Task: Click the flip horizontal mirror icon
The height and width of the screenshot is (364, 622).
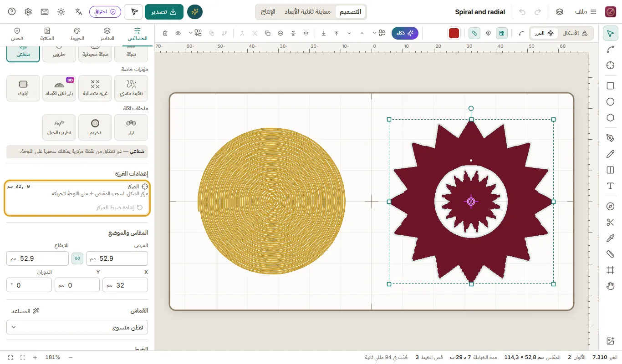Action: (x=306, y=33)
